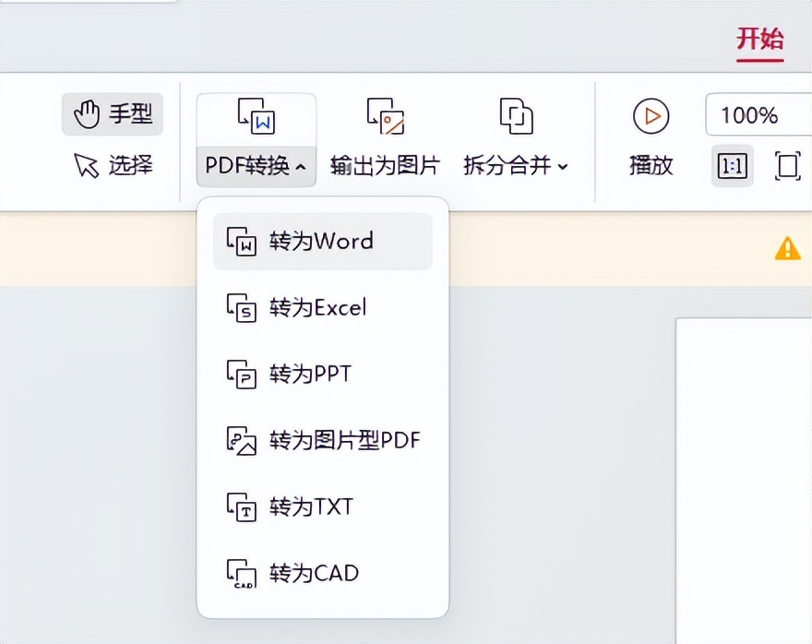Collapse the PDF转换 dropdown chevron
812x644 pixels.
coord(299,169)
